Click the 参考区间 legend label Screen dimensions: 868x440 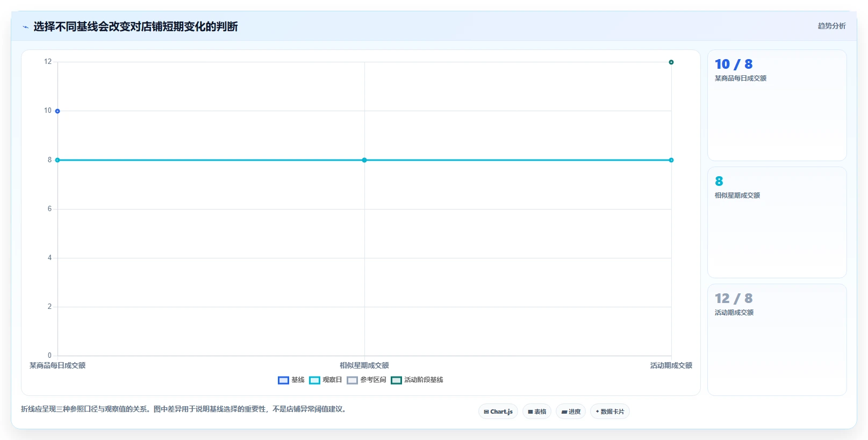(373, 380)
